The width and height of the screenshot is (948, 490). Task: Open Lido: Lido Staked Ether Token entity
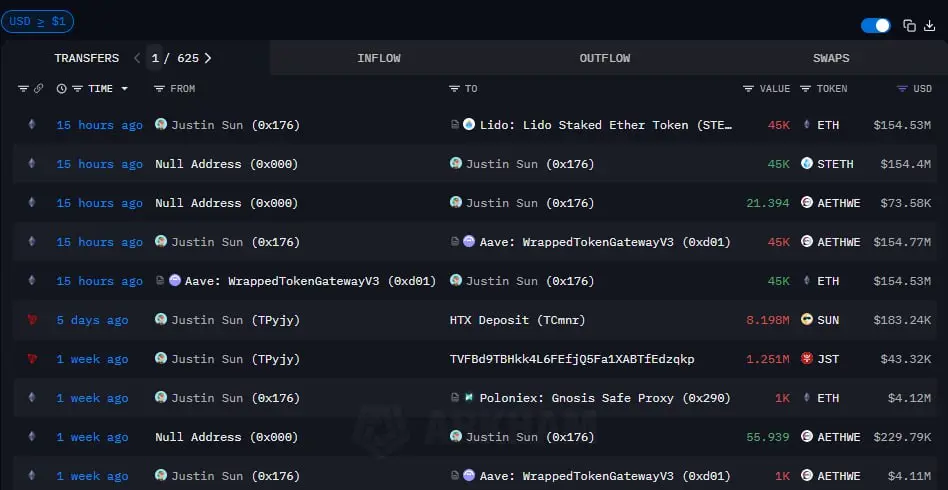[x=606, y=125]
